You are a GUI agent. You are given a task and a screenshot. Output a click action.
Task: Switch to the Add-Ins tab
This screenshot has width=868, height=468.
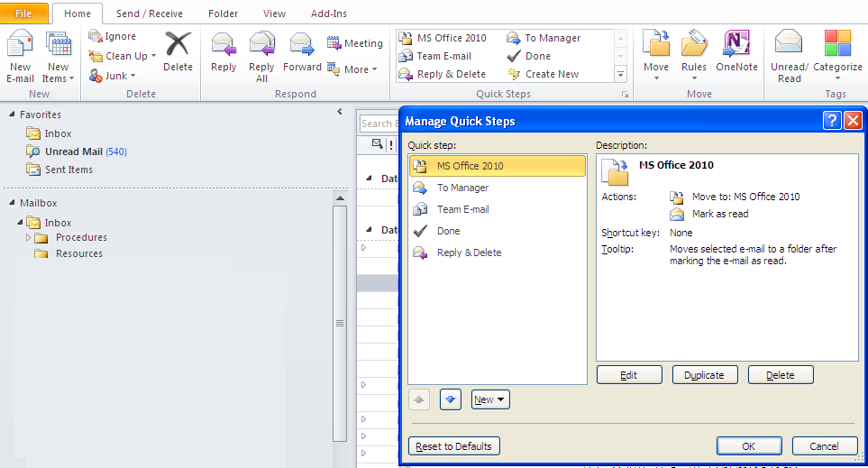329,14
